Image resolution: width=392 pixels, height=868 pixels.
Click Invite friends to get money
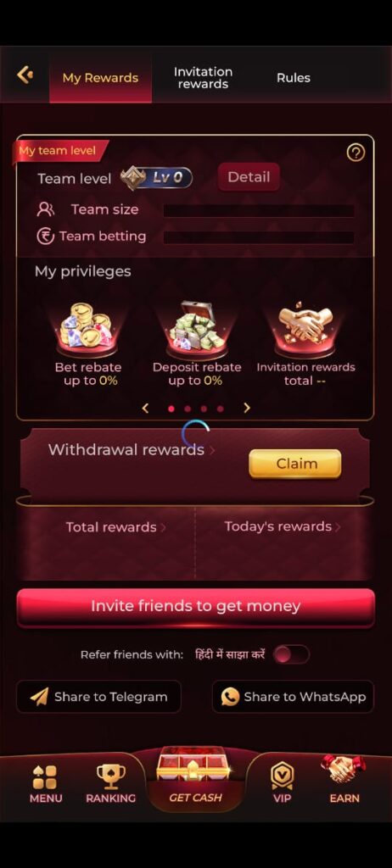coord(196,607)
